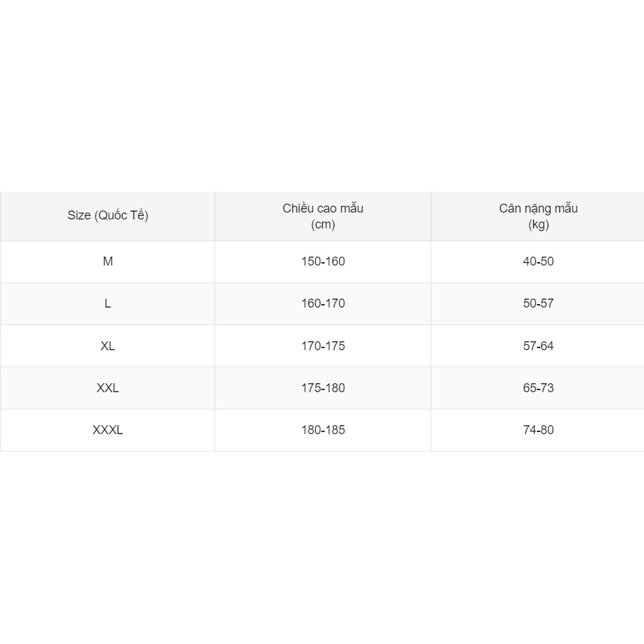
Task: Click the 160-170 height value
Action: coord(323,303)
